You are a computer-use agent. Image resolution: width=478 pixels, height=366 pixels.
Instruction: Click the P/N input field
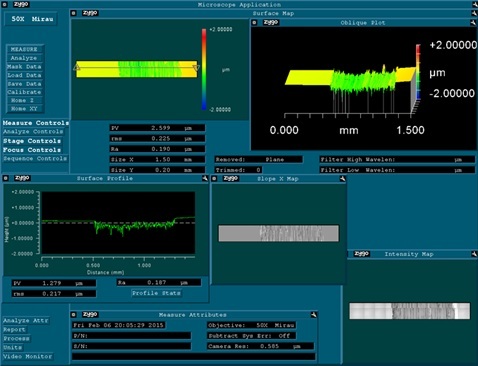coord(132,336)
